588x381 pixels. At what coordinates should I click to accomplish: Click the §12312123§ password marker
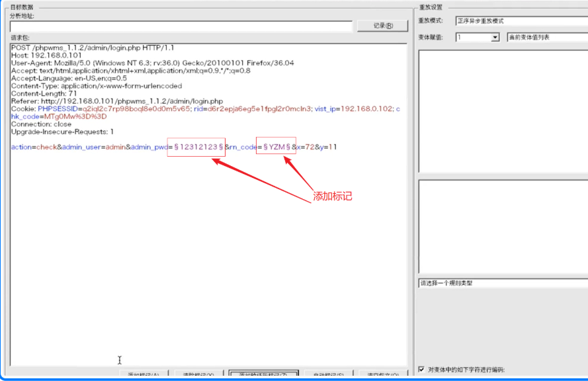point(198,147)
